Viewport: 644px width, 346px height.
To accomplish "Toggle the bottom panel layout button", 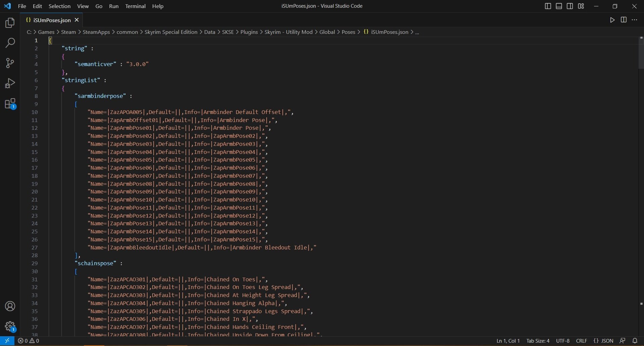I will pyautogui.click(x=559, y=6).
